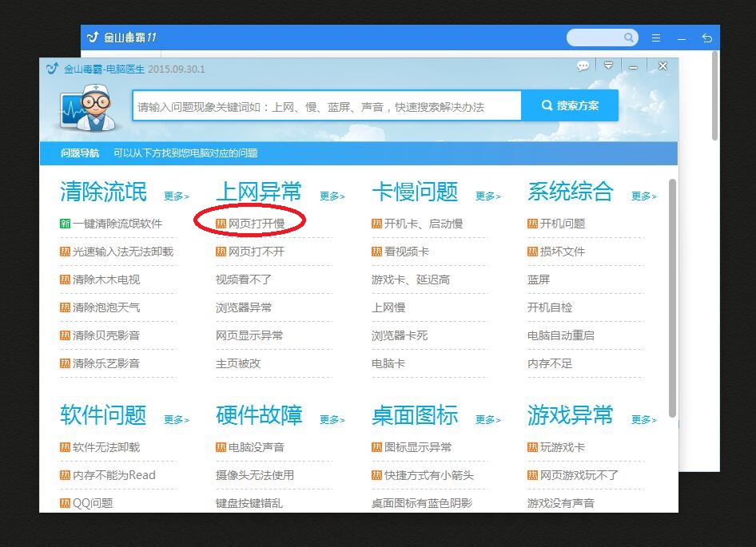Viewport: 756px width, 547px height.
Task: Click the hot badge beside 网页打不开
Action: click(x=221, y=252)
